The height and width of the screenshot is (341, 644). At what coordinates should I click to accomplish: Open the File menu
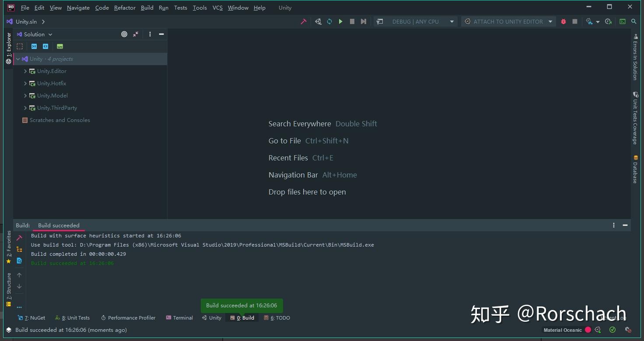pyautogui.click(x=25, y=8)
